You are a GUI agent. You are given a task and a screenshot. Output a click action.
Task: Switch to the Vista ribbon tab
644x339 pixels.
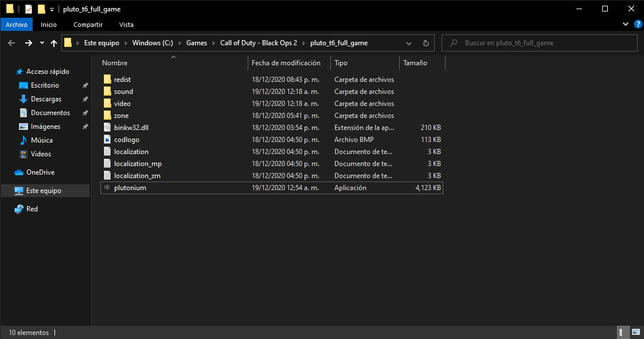point(126,25)
